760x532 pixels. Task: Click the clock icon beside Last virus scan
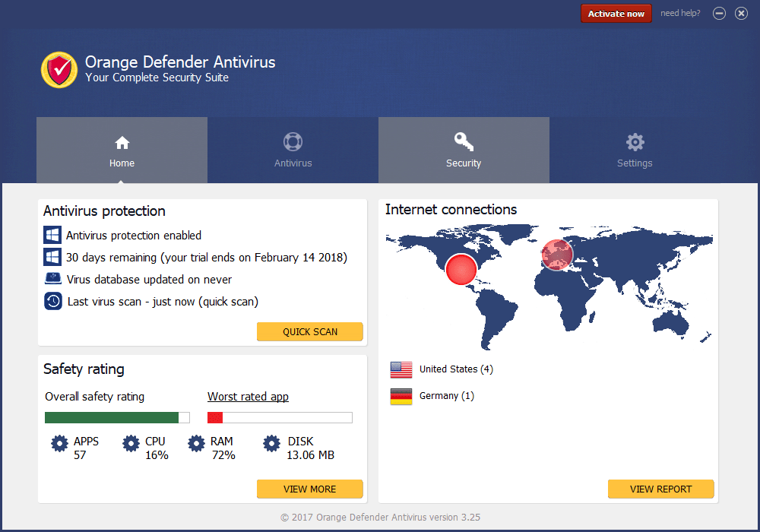coord(52,301)
